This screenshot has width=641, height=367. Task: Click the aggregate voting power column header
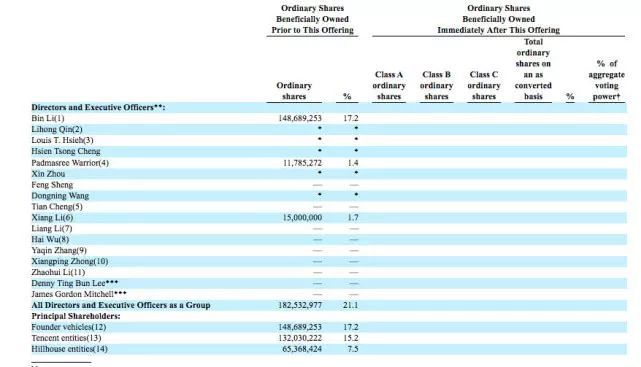[x=607, y=80]
